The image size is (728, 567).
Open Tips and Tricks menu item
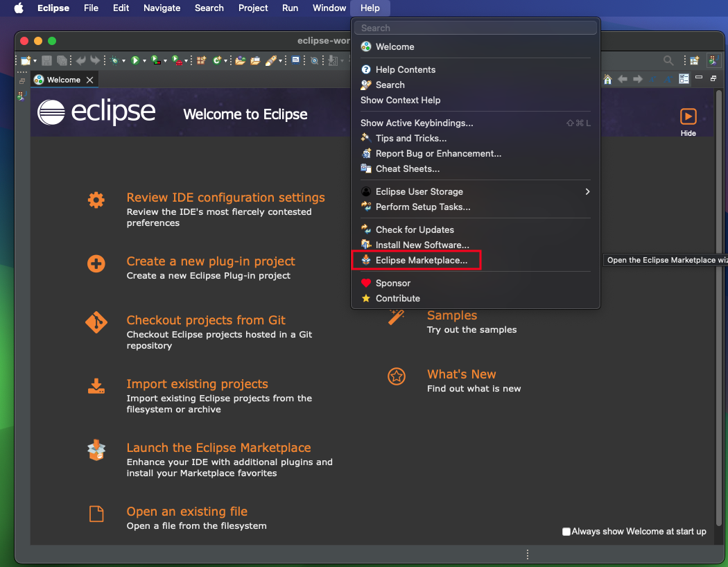pos(476,138)
